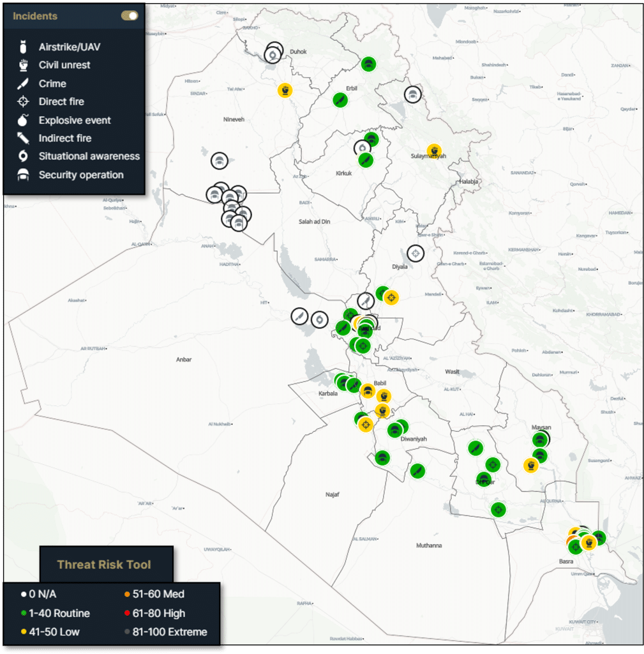Click white direct fire marker in Diyala

(x=416, y=253)
